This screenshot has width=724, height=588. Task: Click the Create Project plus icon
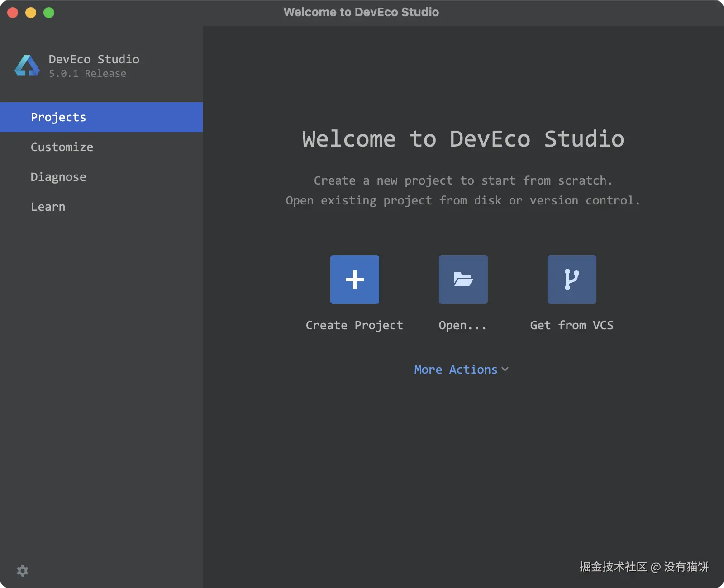(355, 280)
